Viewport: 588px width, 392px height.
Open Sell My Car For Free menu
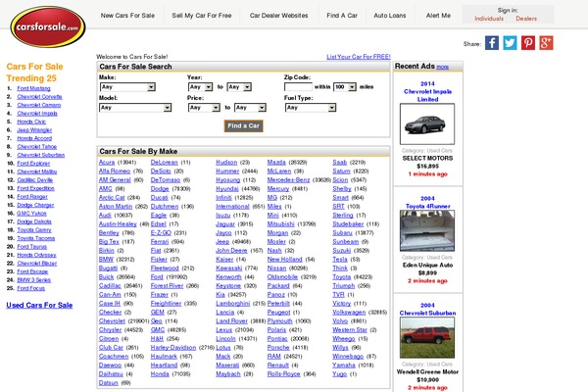[x=202, y=16]
